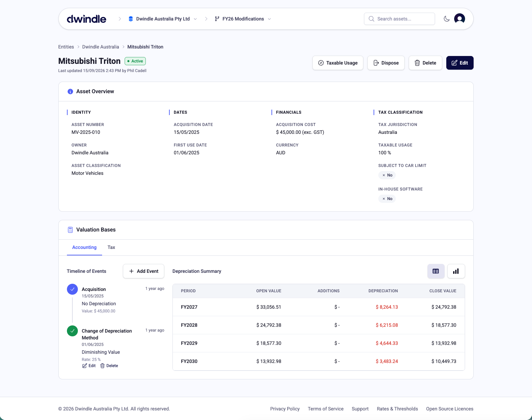Open the user profile avatar
This screenshot has height=420, width=532.
point(460,19)
